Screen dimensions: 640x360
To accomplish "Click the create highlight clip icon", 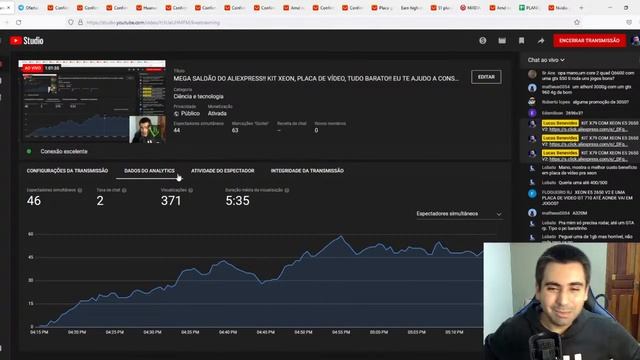I will click(502, 40).
